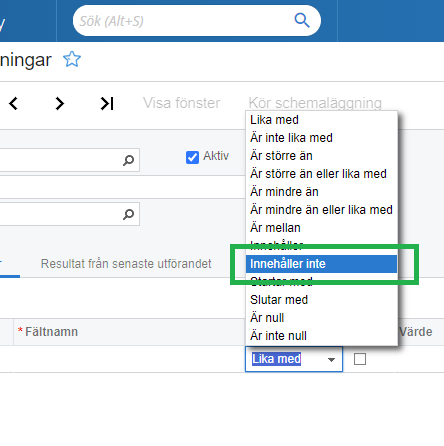Choose 'Slutar med' condition

(x=322, y=300)
